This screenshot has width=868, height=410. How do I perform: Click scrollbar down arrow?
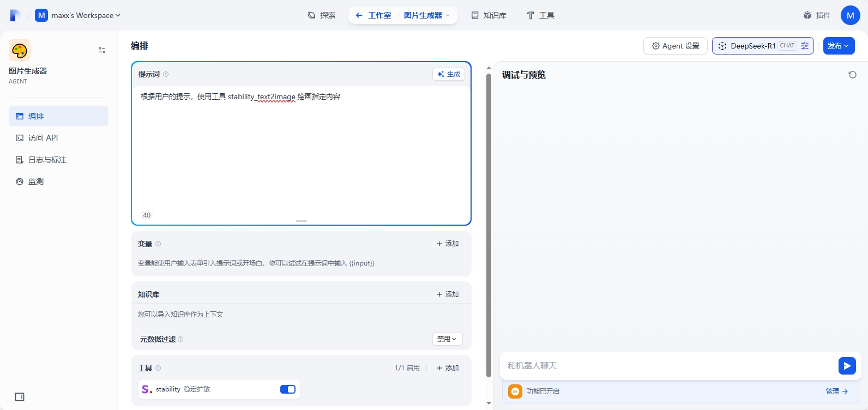pos(489,403)
